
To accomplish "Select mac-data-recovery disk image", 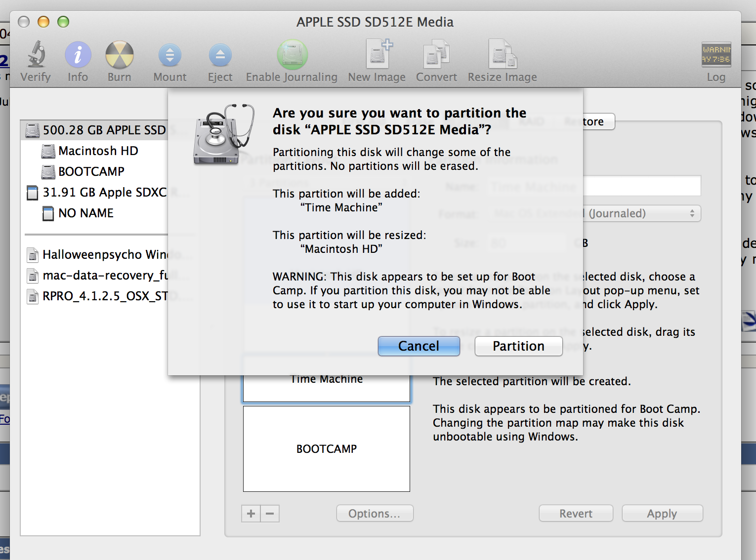I will tap(96, 275).
